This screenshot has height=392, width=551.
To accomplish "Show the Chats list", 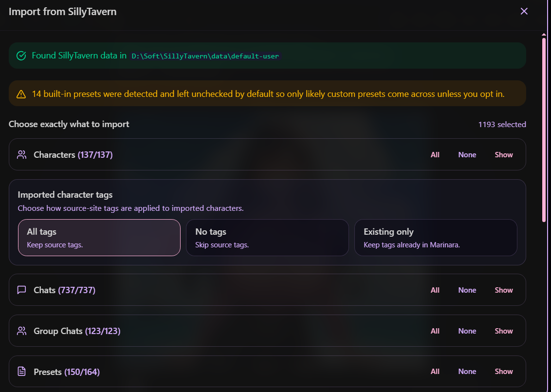I will tap(504, 290).
